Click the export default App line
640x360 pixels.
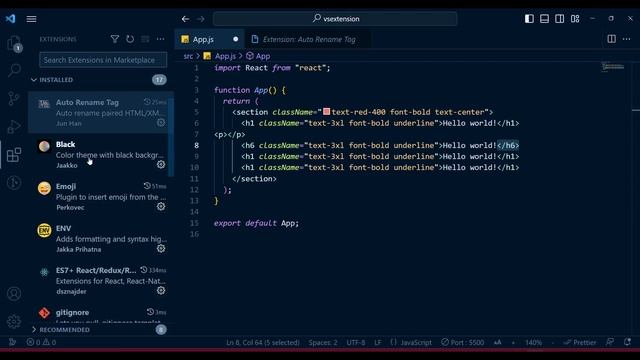click(256, 223)
